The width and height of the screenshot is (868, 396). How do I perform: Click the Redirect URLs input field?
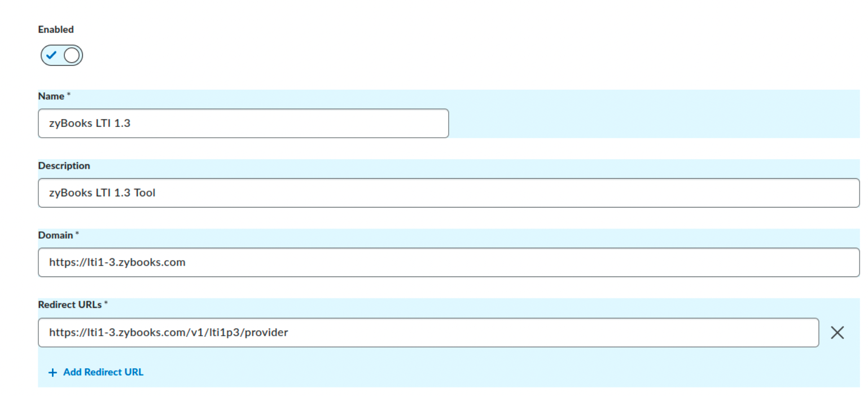tap(428, 332)
